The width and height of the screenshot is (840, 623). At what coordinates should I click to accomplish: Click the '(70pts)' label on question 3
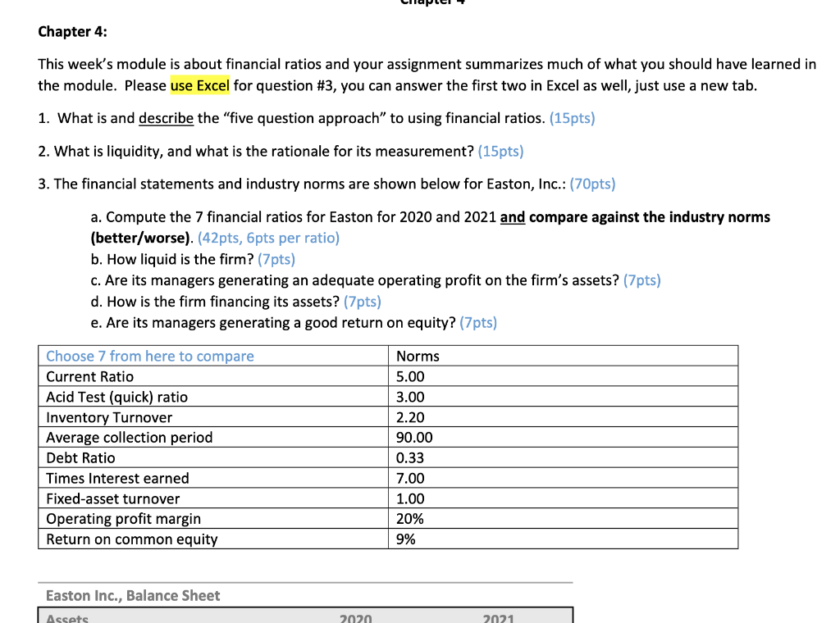click(x=592, y=184)
